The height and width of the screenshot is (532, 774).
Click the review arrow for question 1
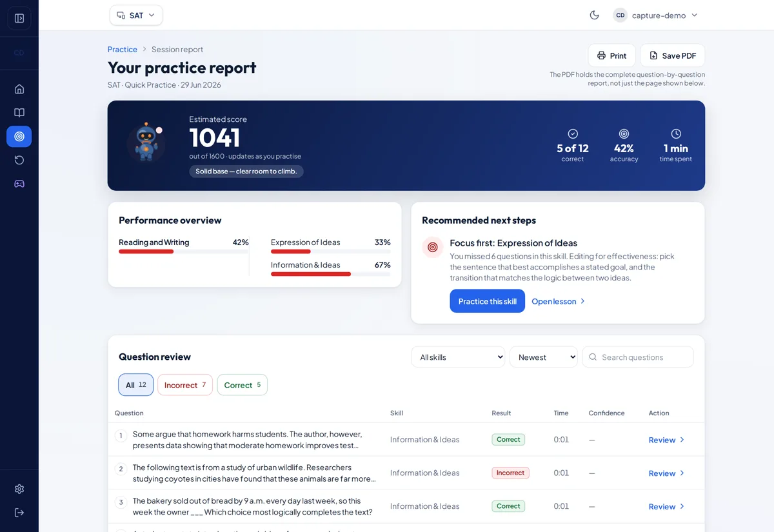(682, 440)
